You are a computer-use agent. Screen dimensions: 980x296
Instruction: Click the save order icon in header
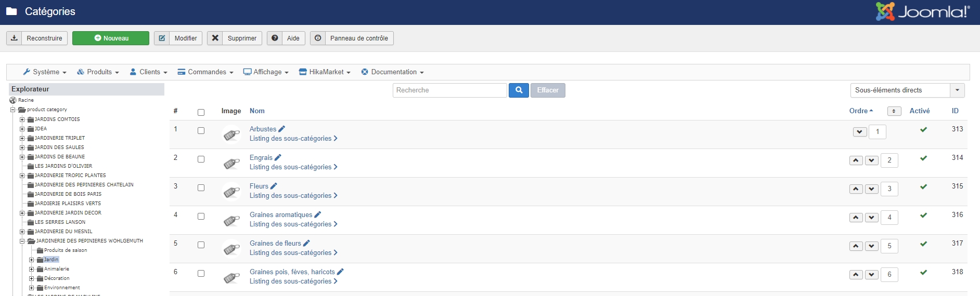894,111
